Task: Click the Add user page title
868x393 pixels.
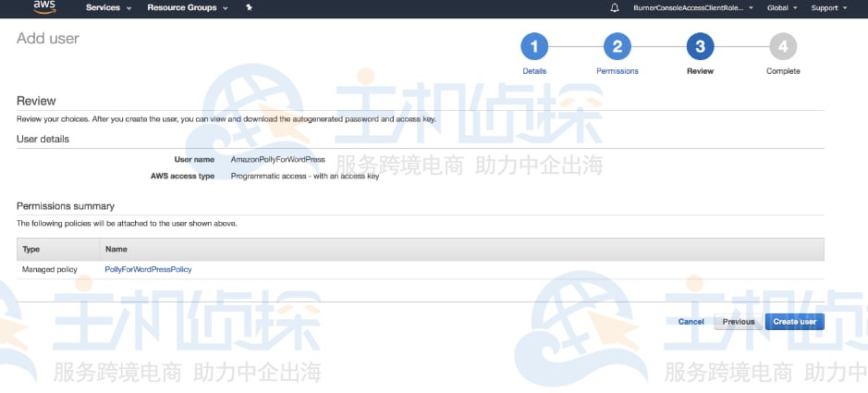Action: (x=48, y=39)
